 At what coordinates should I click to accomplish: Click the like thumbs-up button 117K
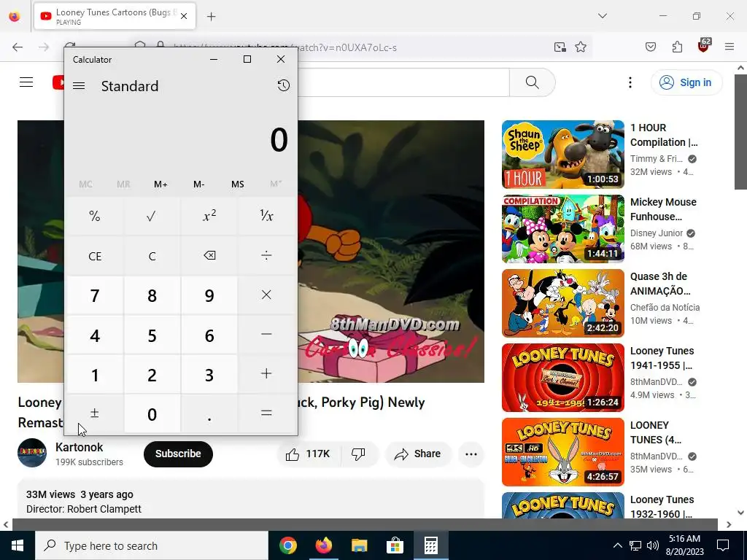(308, 454)
